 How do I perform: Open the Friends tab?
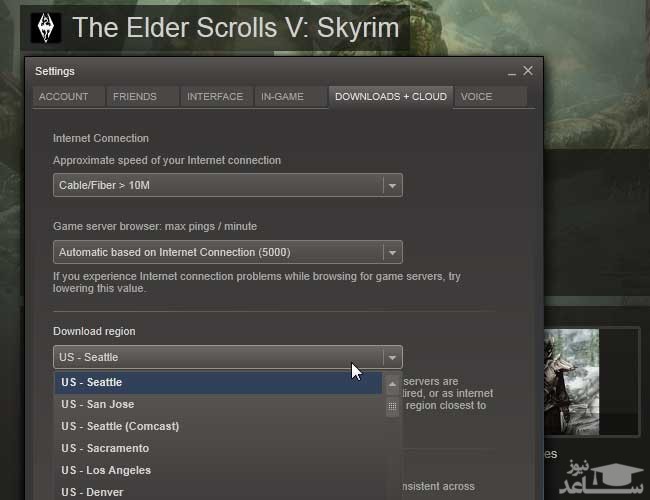click(135, 96)
